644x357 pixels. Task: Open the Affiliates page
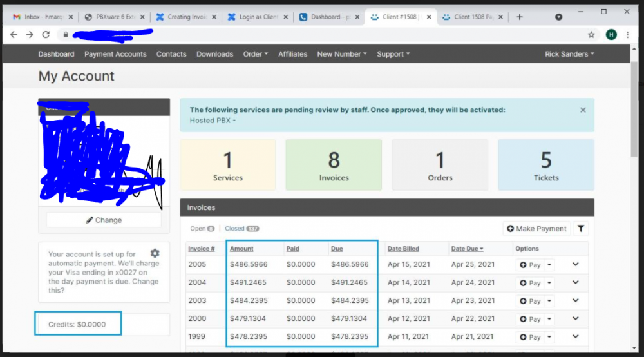tap(292, 54)
